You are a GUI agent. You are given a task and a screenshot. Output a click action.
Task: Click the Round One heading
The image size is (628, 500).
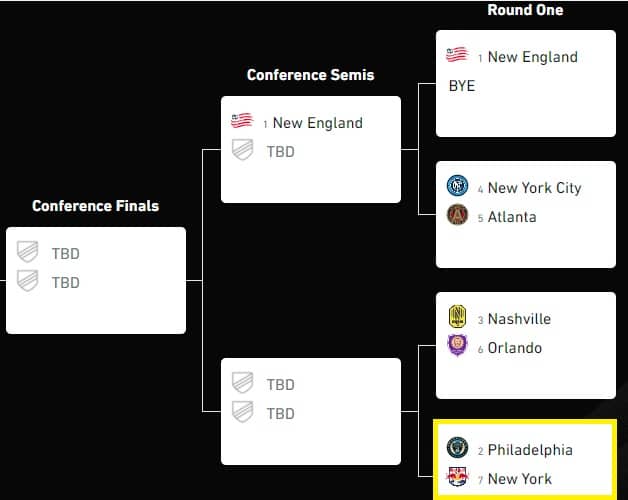pos(525,10)
